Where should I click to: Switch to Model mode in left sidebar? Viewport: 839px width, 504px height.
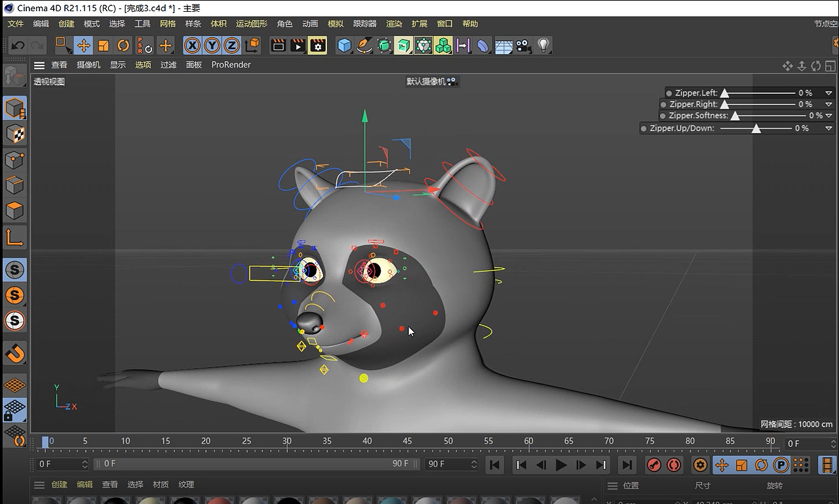(x=14, y=108)
